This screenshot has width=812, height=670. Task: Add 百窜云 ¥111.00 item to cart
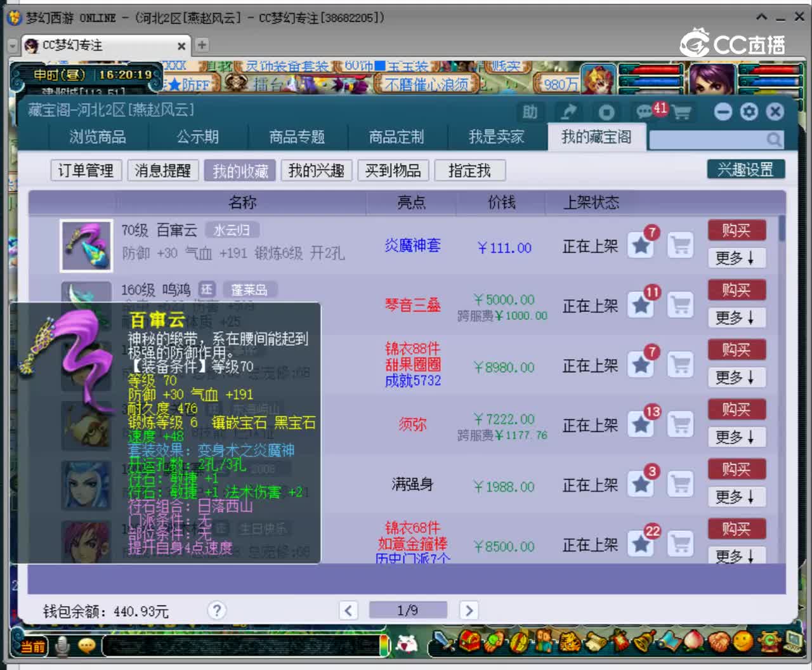coord(680,245)
